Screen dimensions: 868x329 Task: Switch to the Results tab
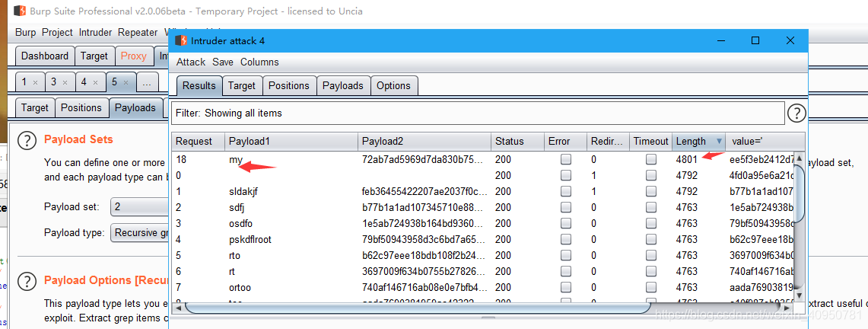(x=199, y=86)
